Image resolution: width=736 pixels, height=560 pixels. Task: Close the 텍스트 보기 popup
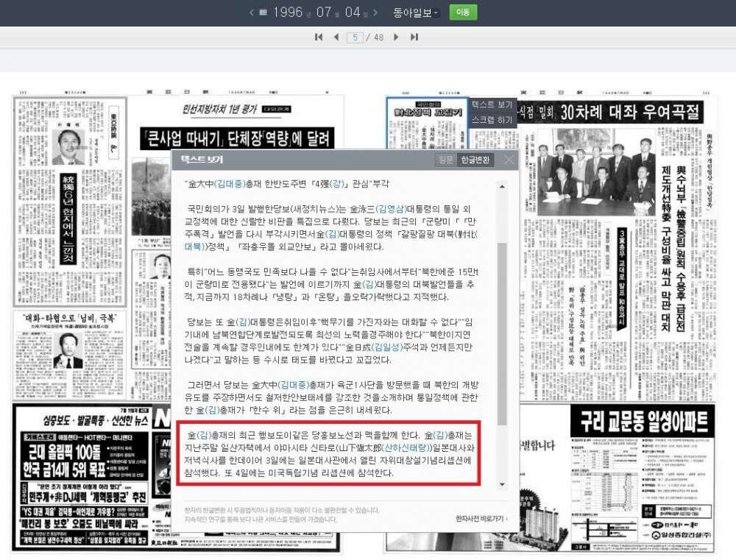(509, 160)
